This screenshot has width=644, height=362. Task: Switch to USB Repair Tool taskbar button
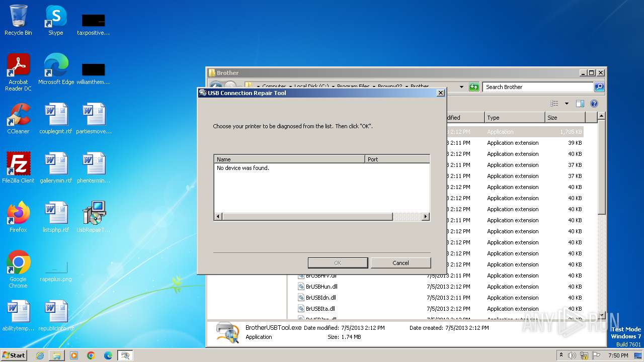point(125,355)
